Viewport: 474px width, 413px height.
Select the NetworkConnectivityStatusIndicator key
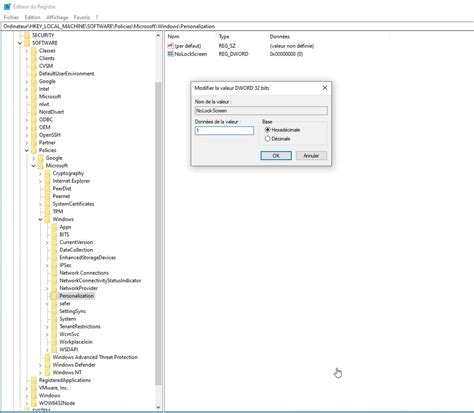coord(100,280)
